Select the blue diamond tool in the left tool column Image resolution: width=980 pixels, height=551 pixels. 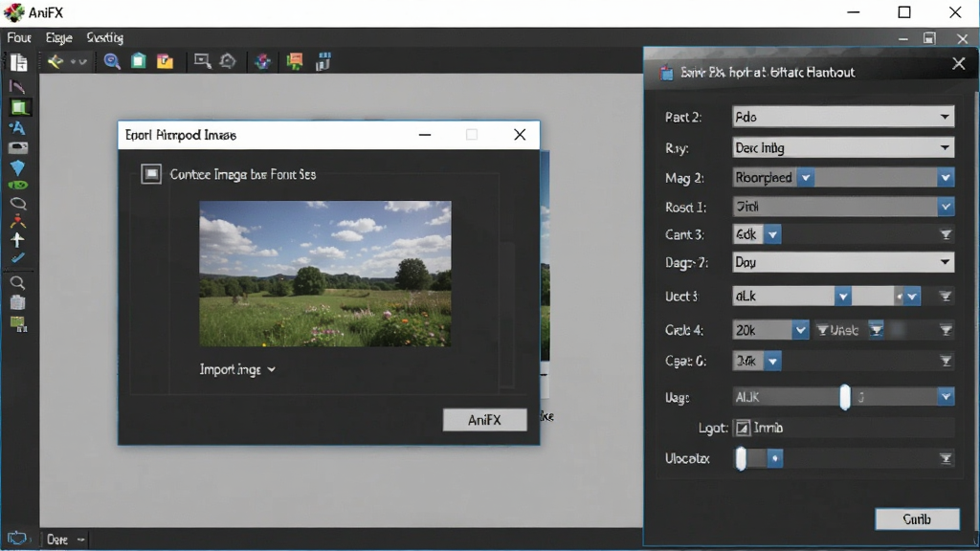(17, 167)
